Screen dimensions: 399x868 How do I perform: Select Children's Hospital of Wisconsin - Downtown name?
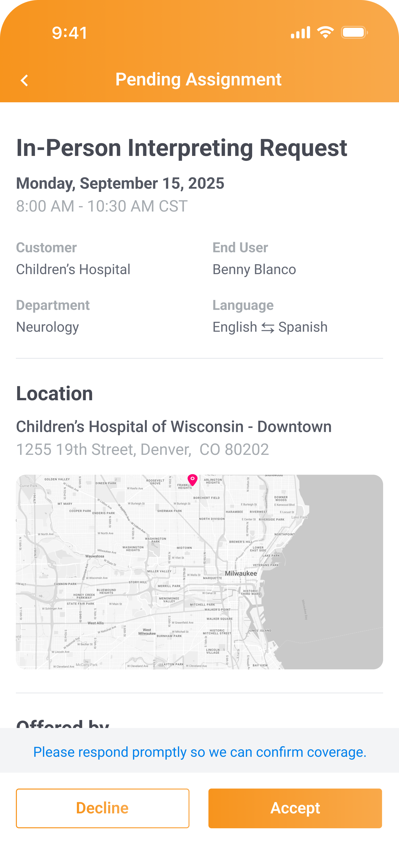(174, 427)
